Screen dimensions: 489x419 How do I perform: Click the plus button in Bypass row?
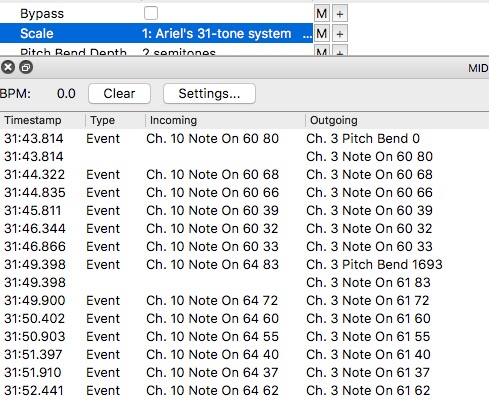click(x=340, y=14)
